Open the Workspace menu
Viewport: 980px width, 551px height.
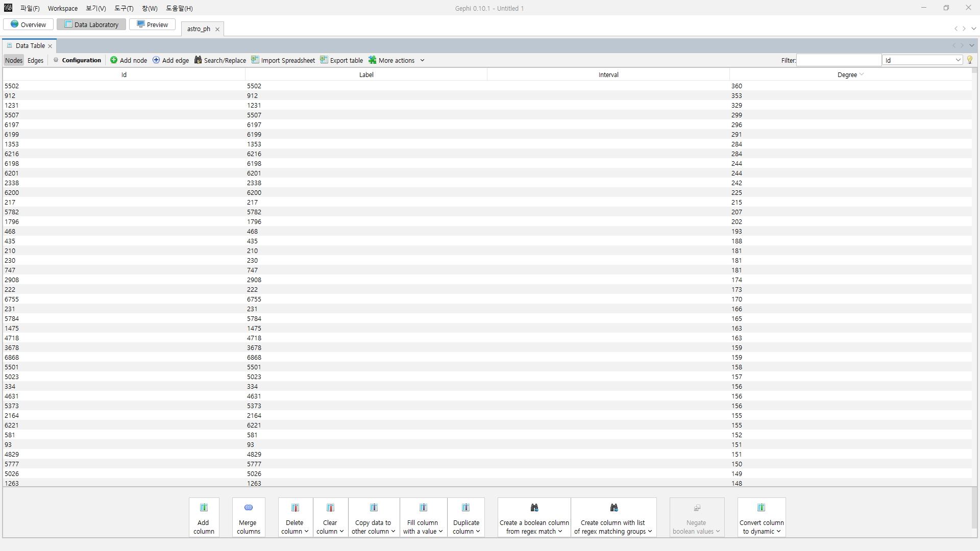tap(63, 8)
